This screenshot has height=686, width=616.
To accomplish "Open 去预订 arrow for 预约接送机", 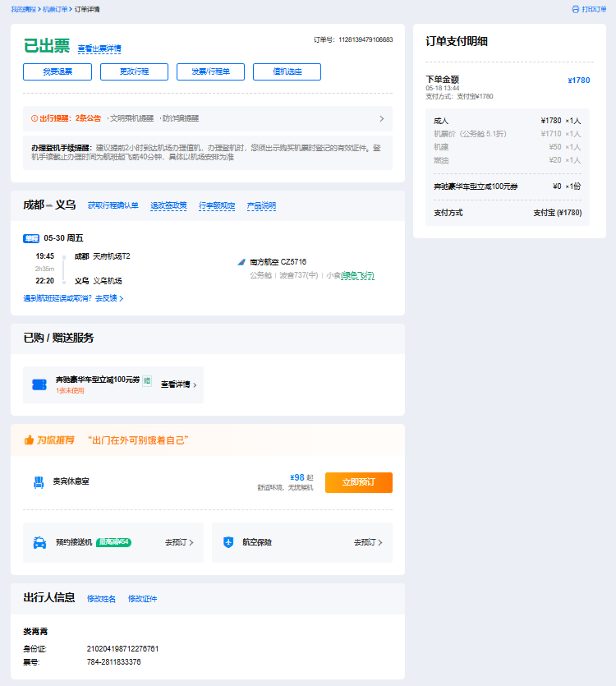I will (179, 542).
